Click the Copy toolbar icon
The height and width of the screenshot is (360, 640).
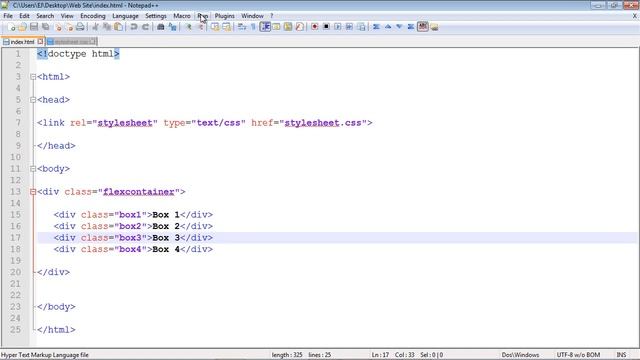click(107, 27)
